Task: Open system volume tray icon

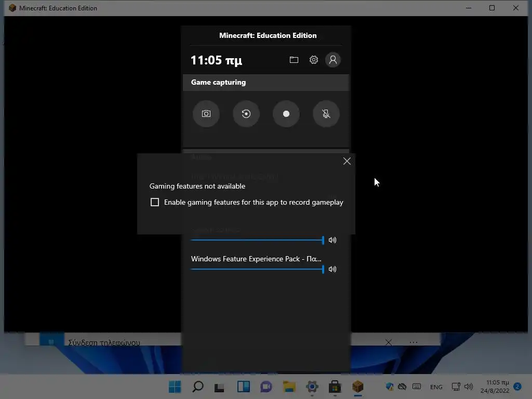Action: tap(469, 387)
